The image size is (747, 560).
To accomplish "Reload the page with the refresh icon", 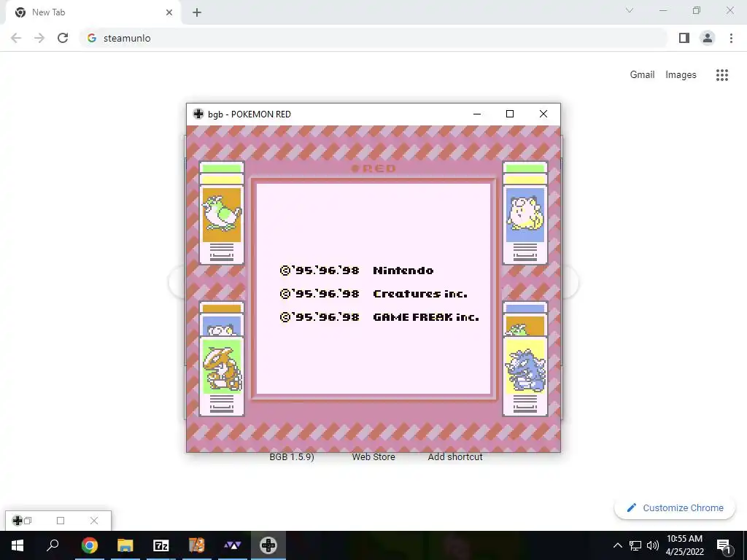I will pos(63,38).
